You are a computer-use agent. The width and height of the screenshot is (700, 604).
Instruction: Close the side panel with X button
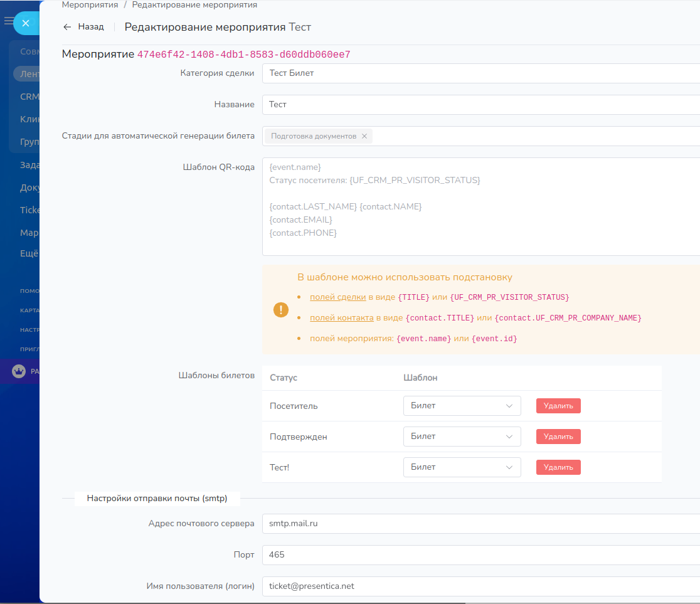point(25,23)
